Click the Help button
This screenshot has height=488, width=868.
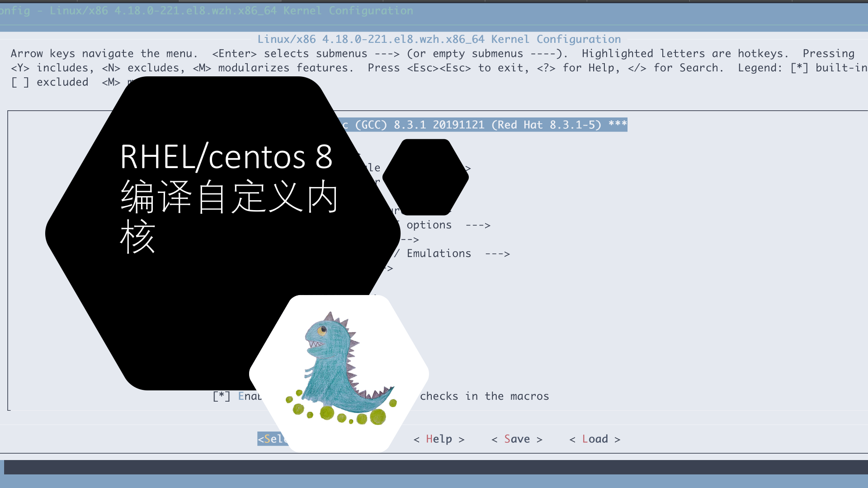pyautogui.click(x=439, y=439)
